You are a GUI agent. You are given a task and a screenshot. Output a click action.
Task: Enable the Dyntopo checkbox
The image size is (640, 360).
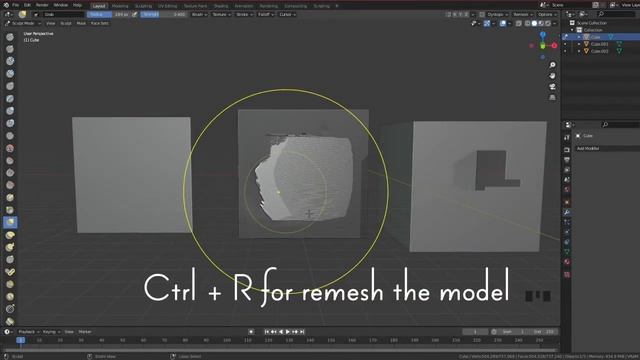point(482,14)
